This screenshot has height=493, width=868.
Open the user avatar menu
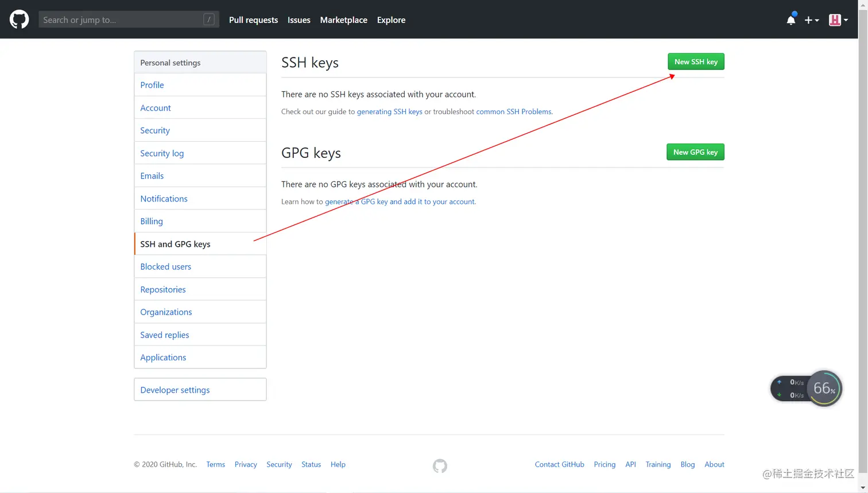pos(838,20)
